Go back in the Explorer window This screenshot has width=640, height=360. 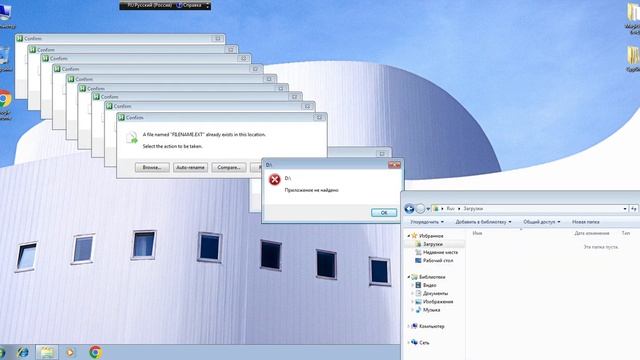[409, 209]
